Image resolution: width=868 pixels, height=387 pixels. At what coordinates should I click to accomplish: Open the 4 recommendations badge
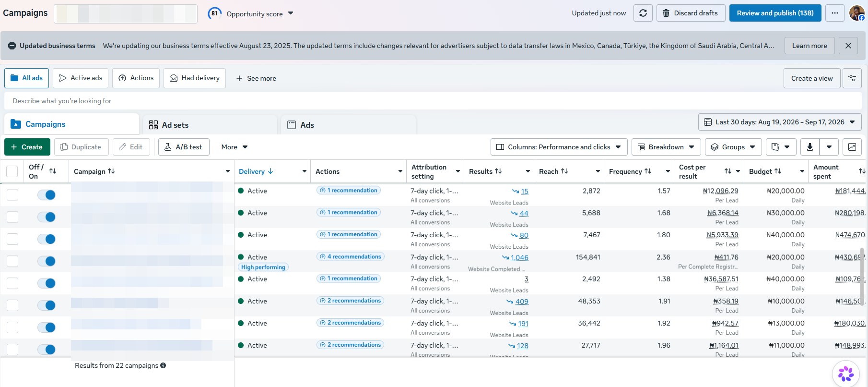351,257
